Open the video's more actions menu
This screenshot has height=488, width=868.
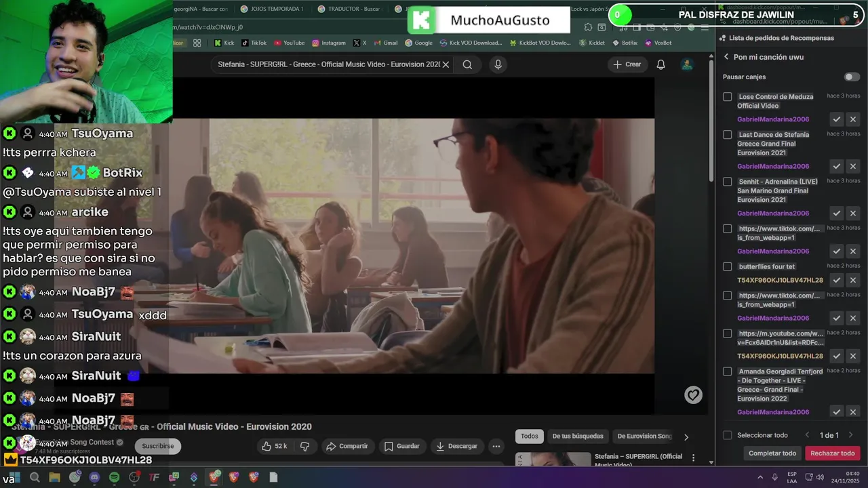496,446
